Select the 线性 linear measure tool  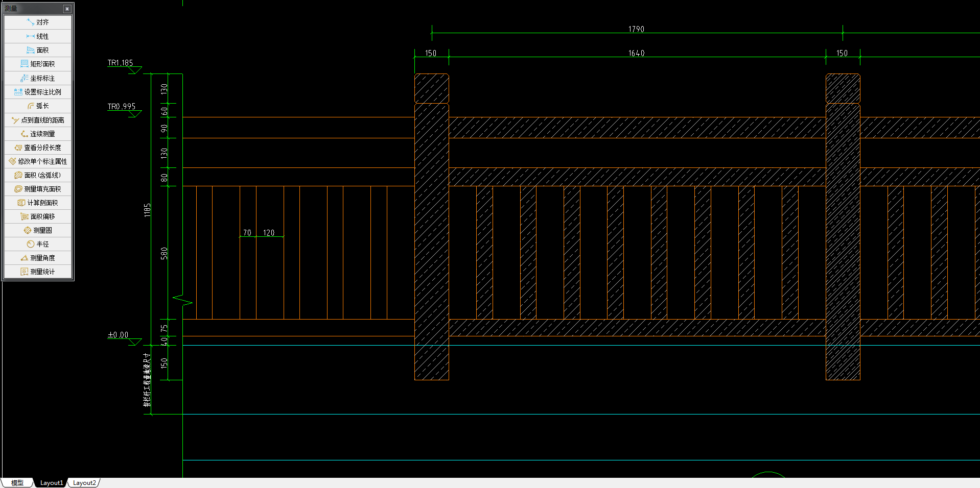coord(37,36)
